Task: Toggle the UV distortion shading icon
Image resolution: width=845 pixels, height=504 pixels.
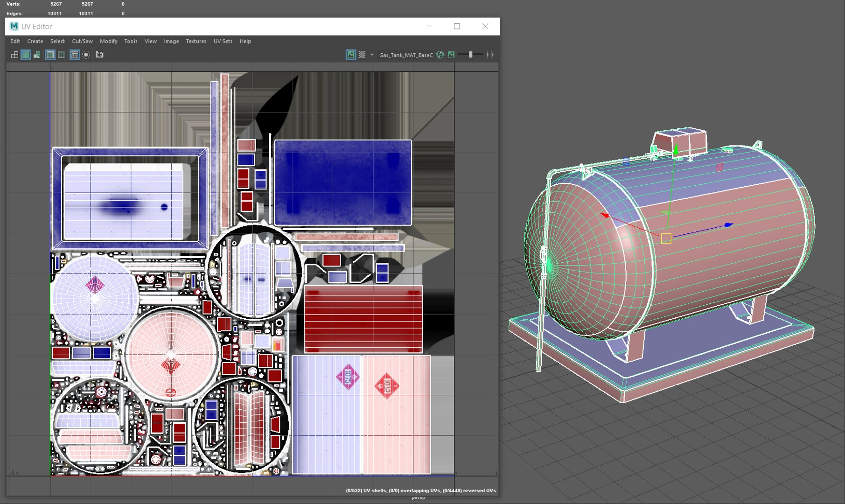Action: pos(37,55)
